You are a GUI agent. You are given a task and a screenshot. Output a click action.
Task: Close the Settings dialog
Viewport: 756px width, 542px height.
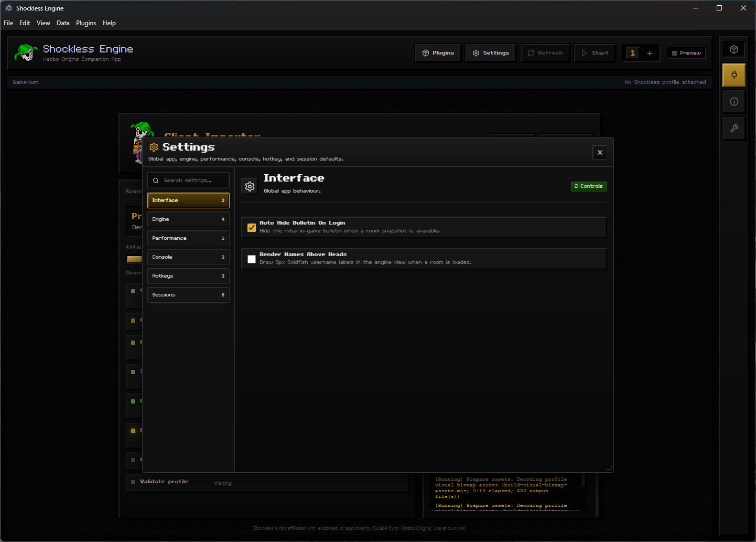[600, 152]
